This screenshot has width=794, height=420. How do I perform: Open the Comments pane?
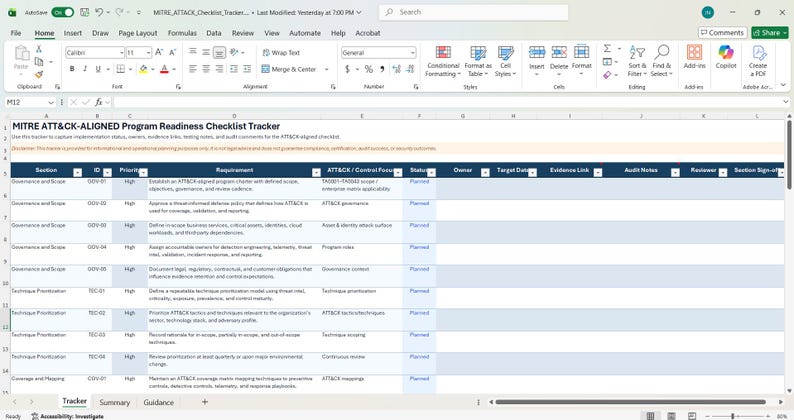pos(723,32)
